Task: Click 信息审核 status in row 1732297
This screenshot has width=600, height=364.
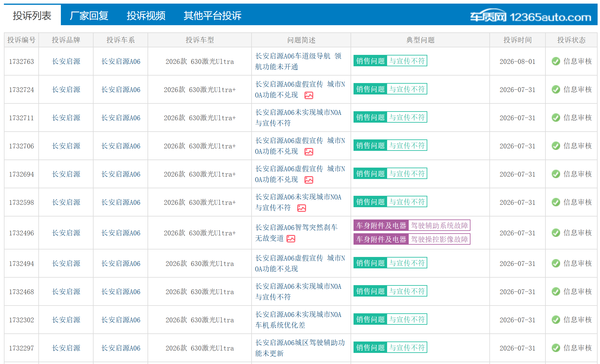Action: (578, 348)
